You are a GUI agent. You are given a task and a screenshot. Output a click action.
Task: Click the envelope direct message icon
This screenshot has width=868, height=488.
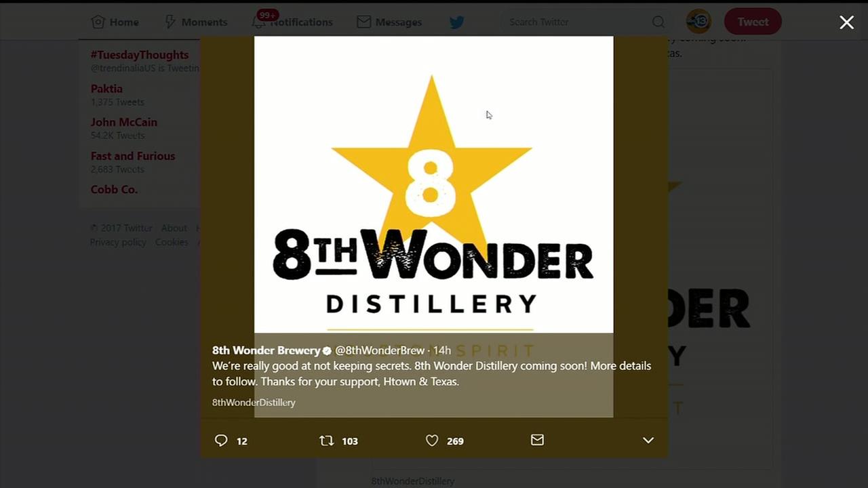click(537, 440)
